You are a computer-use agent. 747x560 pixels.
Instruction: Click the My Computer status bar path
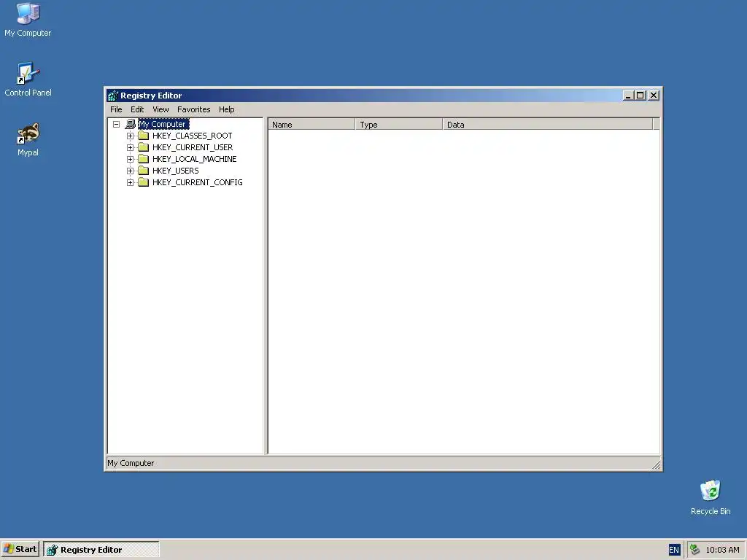[x=131, y=463]
